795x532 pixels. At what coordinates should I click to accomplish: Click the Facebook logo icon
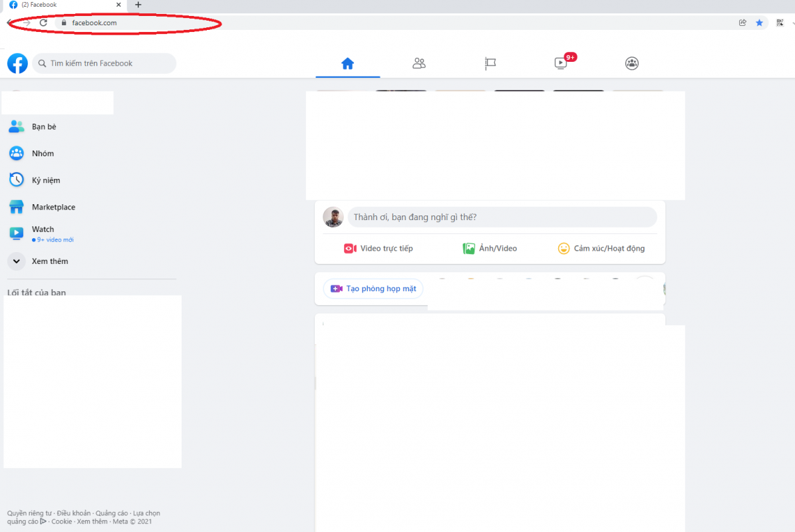pyautogui.click(x=17, y=64)
